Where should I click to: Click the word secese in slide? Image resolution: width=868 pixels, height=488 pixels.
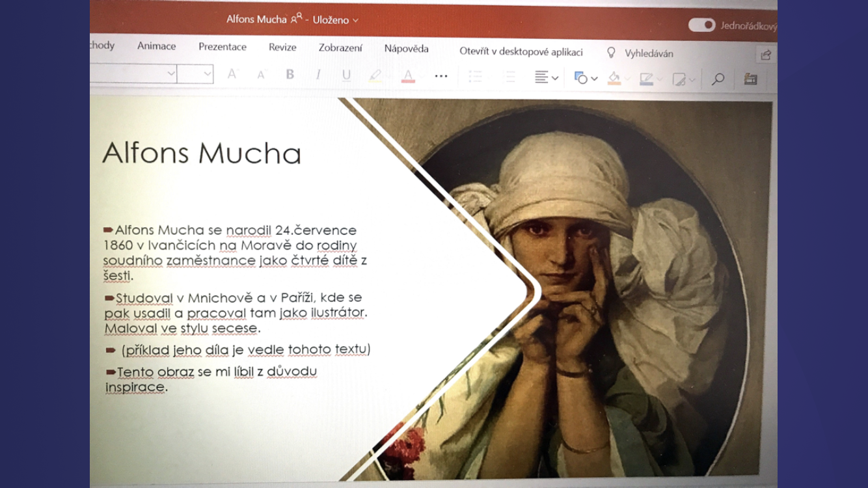[x=234, y=328]
